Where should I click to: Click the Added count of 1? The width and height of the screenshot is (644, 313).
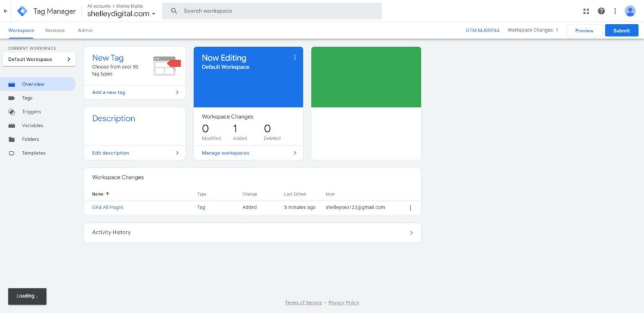tap(235, 129)
